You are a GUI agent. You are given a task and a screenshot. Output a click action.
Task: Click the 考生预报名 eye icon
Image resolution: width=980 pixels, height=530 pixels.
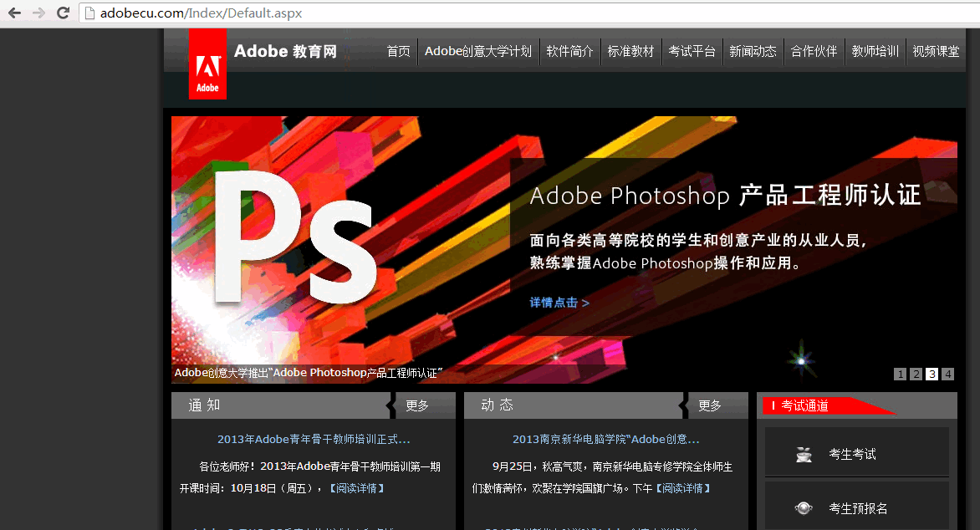tap(804, 508)
